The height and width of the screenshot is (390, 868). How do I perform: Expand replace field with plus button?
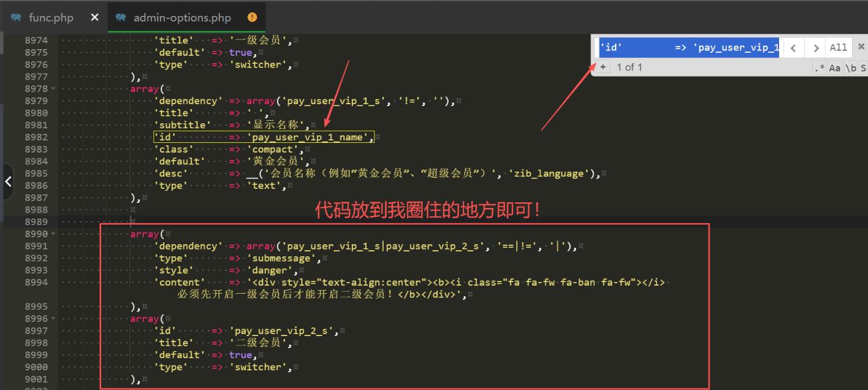[603, 67]
